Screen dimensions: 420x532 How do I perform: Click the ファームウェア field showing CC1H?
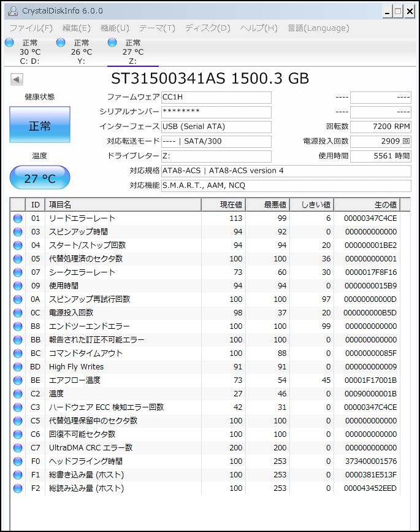[216, 98]
